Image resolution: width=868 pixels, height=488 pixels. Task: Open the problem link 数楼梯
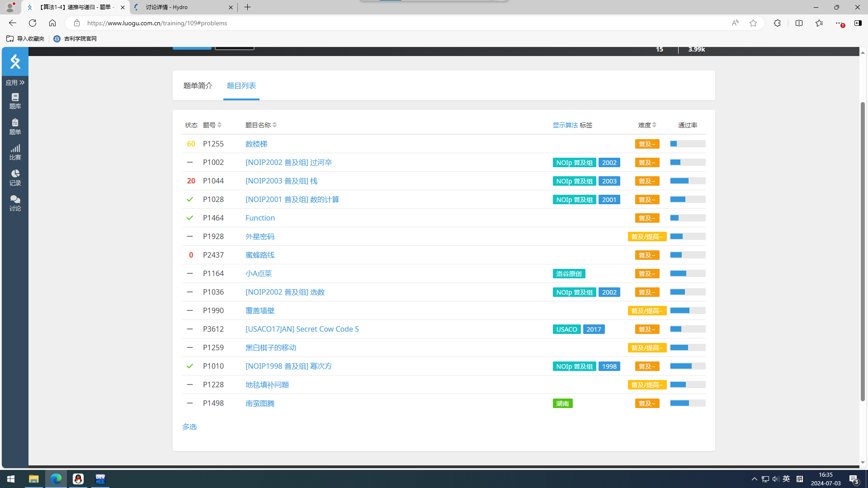(256, 144)
